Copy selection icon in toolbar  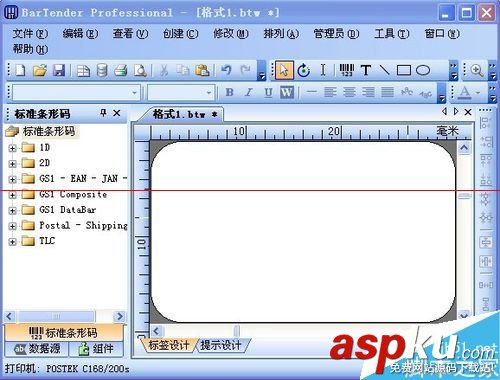pos(183,70)
